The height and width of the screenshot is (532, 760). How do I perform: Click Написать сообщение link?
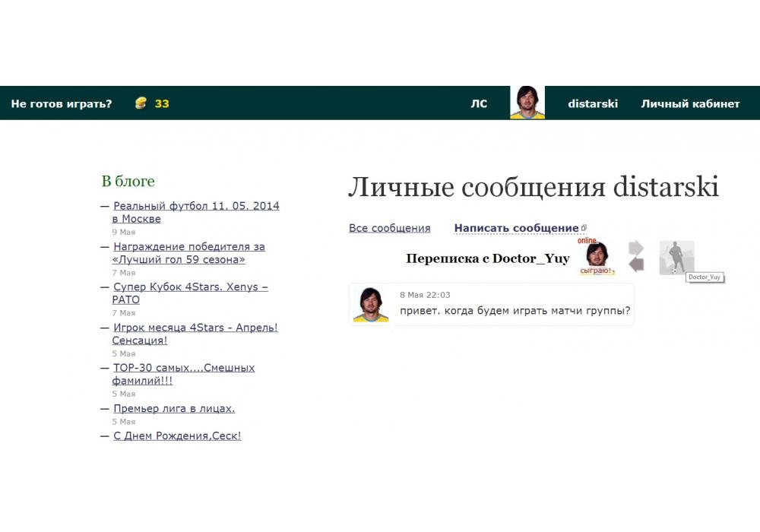coord(516,228)
